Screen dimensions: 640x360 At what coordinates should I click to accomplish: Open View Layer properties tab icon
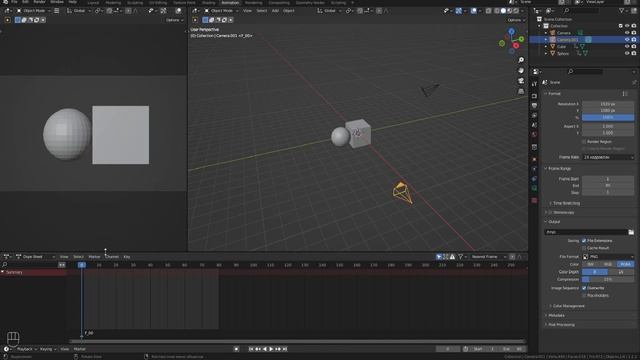(x=534, y=116)
